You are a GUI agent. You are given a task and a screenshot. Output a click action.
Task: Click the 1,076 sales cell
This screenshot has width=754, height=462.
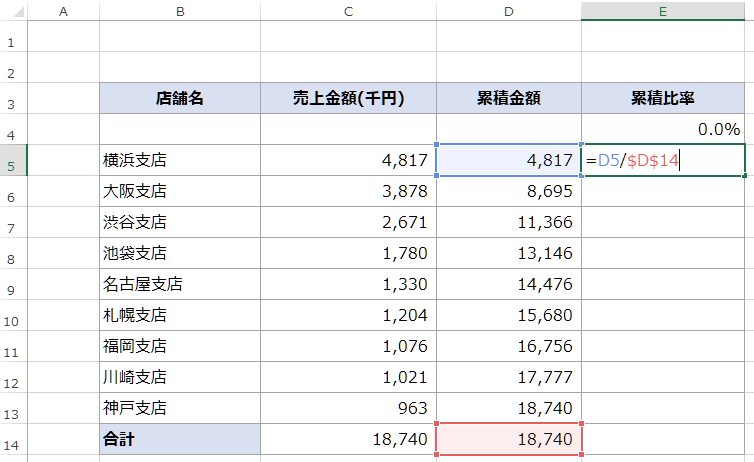tap(349, 346)
